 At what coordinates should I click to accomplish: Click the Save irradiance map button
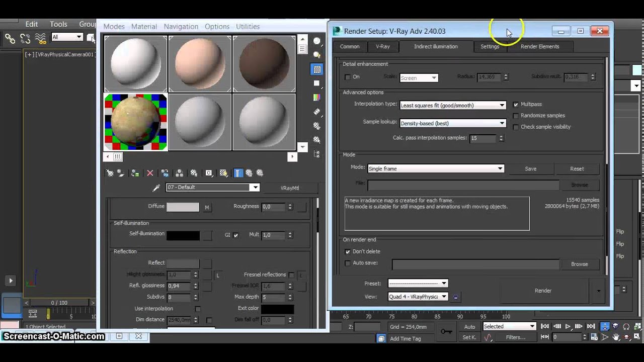tap(531, 169)
